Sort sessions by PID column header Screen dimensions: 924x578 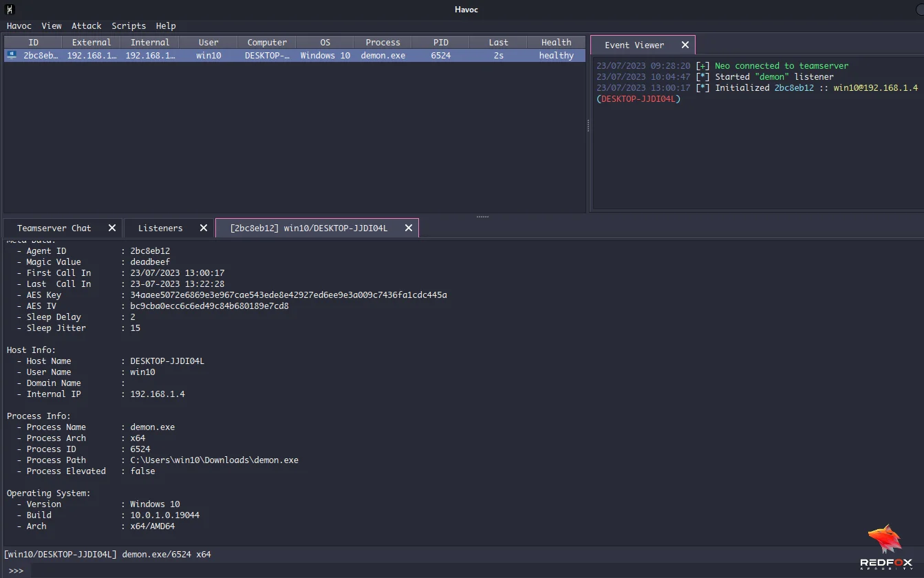tap(441, 42)
